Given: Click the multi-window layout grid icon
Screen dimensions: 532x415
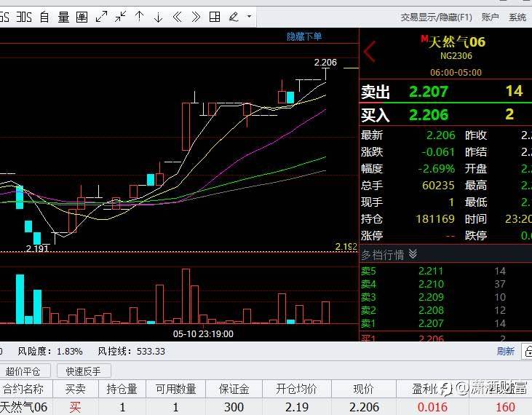Looking at the screenshot, I should (x=215, y=17).
